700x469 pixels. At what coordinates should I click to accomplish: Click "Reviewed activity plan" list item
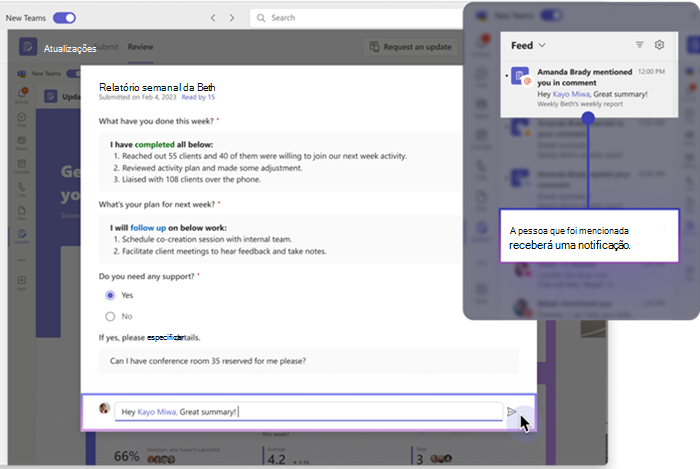208,168
